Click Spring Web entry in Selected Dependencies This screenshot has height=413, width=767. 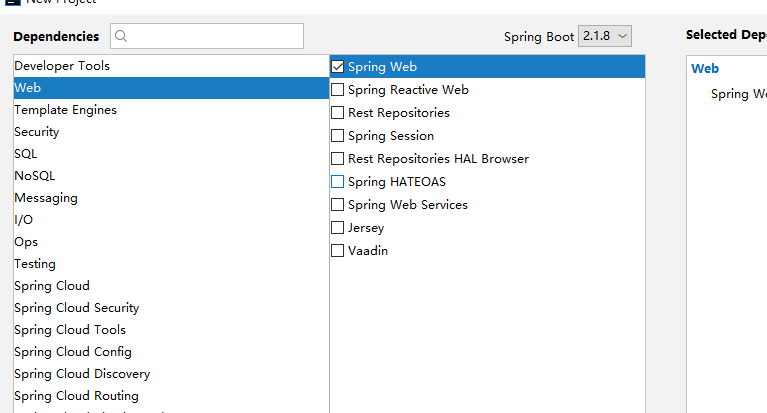[739, 94]
